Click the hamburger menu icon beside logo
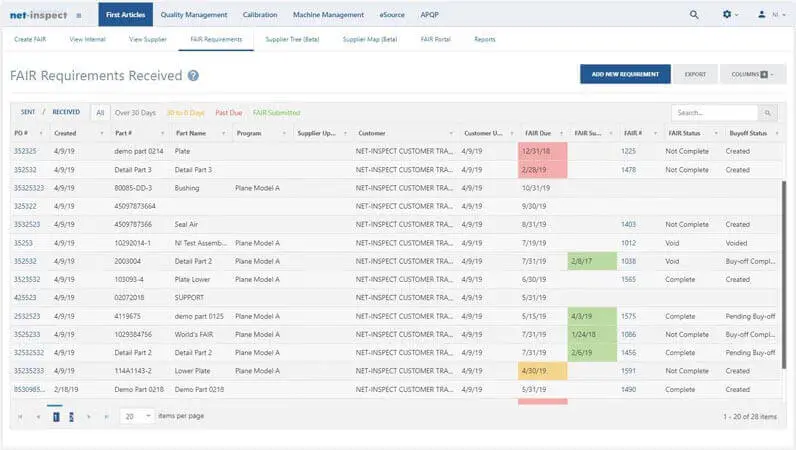The height and width of the screenshot is (450, 796). [78, 16]
